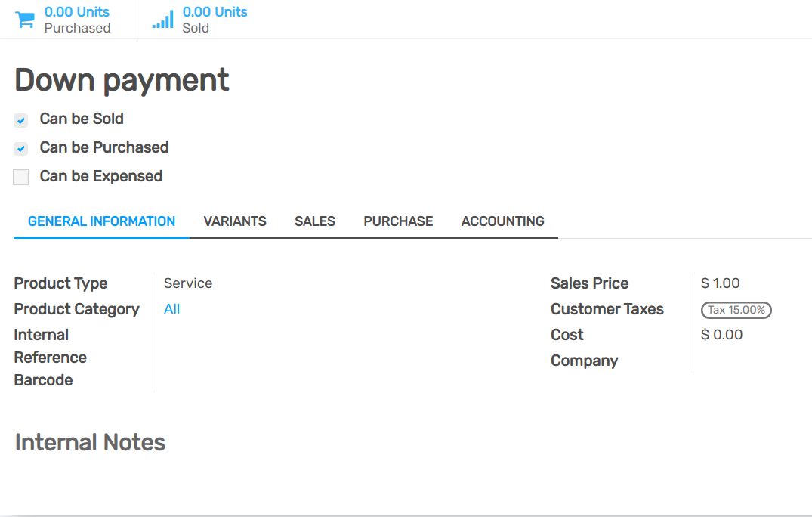Disable the Can be Sold checkbox

click(20, 119)
